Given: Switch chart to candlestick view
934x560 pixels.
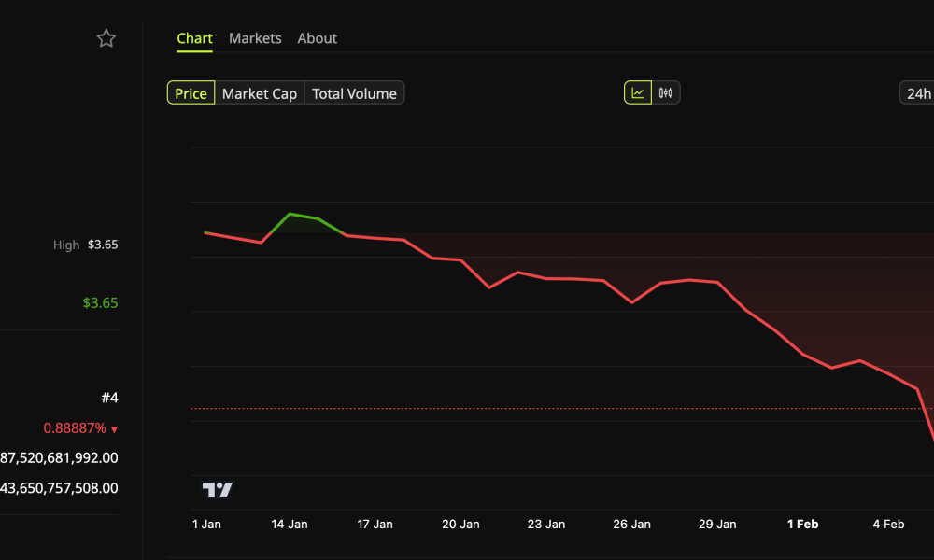Looking at the screenshot, I should pos(664,91).
